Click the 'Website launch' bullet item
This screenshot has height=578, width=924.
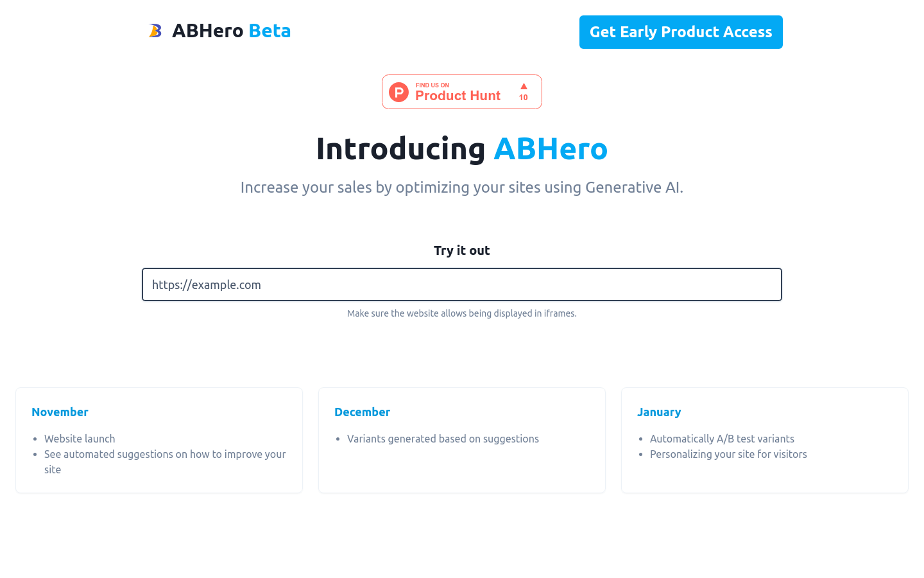[80, 439]
